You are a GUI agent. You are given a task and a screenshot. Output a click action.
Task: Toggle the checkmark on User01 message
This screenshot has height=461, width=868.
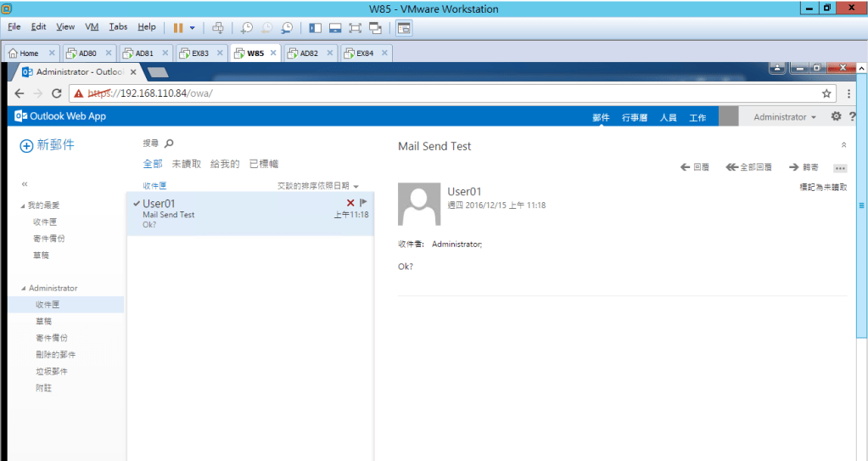136,203
